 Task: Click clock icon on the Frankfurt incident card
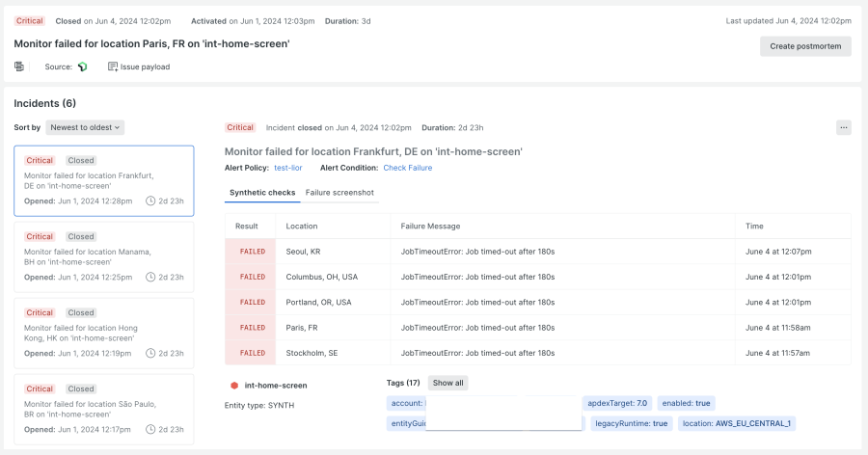point(150,201)
